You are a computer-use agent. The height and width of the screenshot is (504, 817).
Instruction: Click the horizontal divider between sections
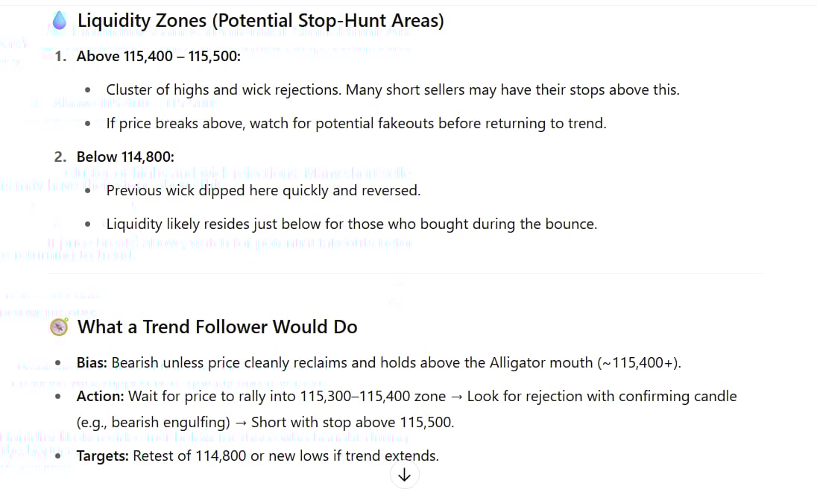tap(405, 274)
